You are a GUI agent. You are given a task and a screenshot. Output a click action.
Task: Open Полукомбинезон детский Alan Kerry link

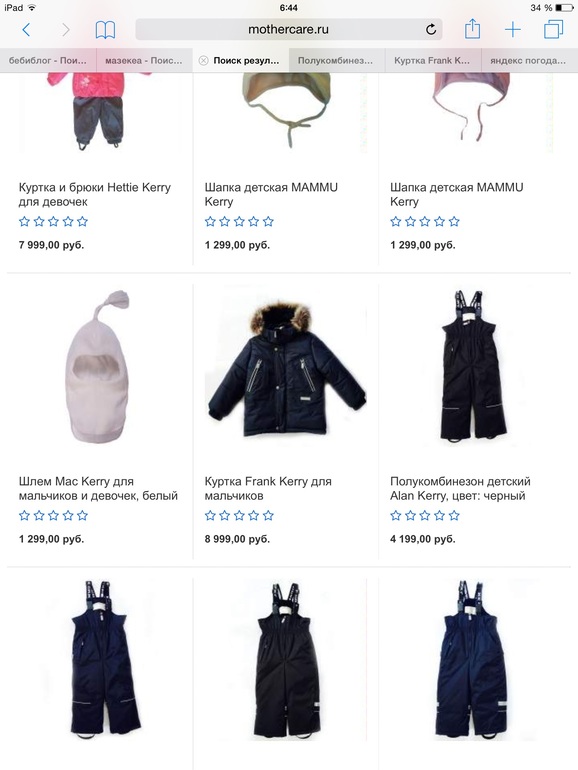[460, 489]
